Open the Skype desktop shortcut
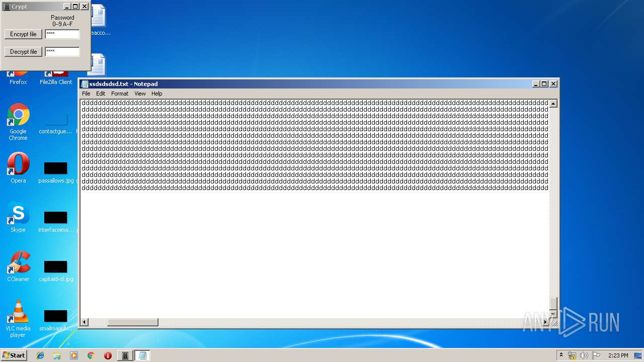 (18, 217)
